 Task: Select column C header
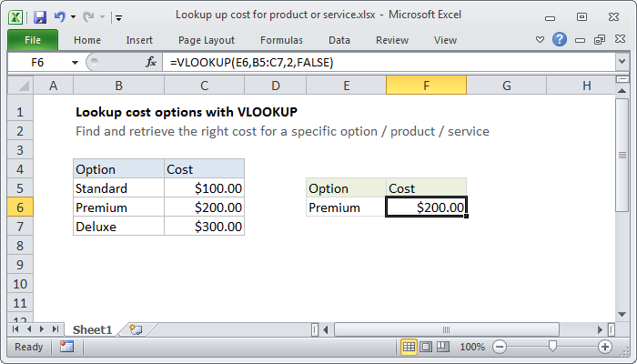click(205, 86)
